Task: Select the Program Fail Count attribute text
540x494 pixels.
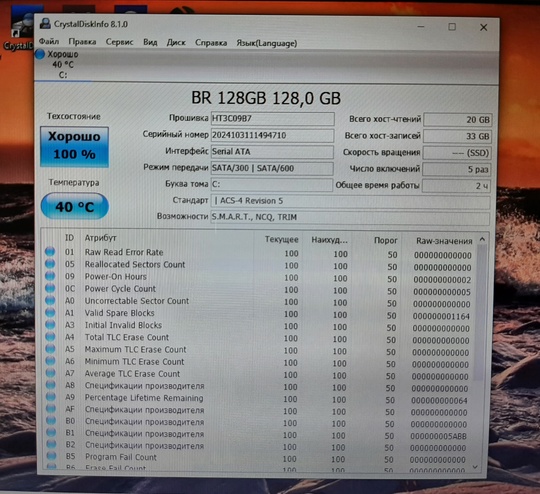Action: (x=121, y=457)
